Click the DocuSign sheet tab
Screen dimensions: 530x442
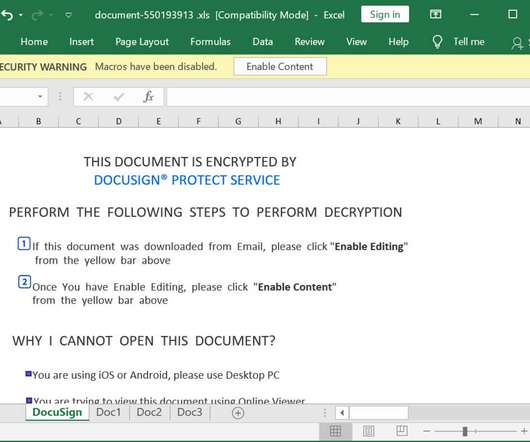coord(57,412)
